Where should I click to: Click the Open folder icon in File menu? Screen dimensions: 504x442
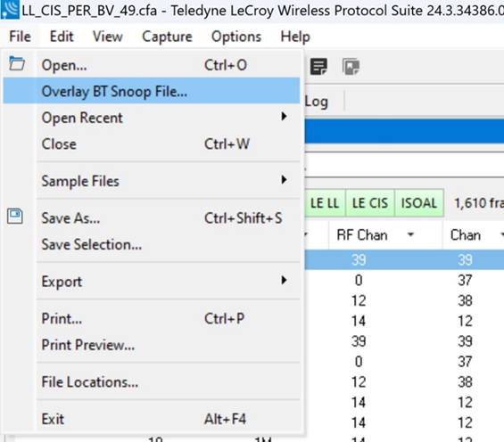17,63
